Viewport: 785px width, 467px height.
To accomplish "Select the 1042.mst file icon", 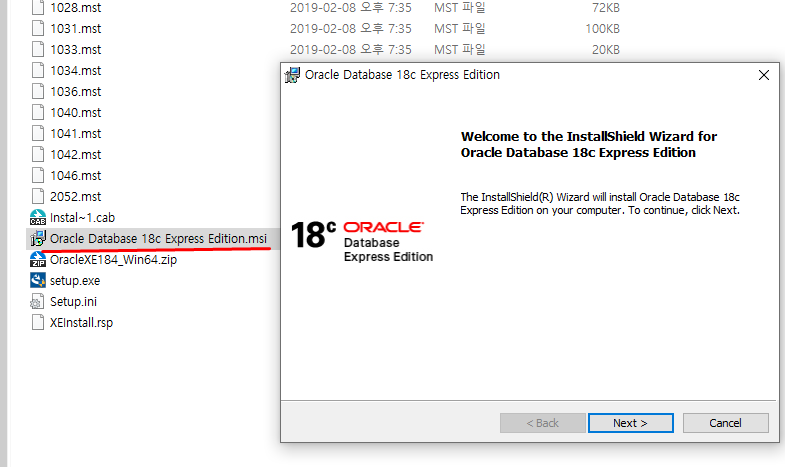I will [x=38, y=155].
